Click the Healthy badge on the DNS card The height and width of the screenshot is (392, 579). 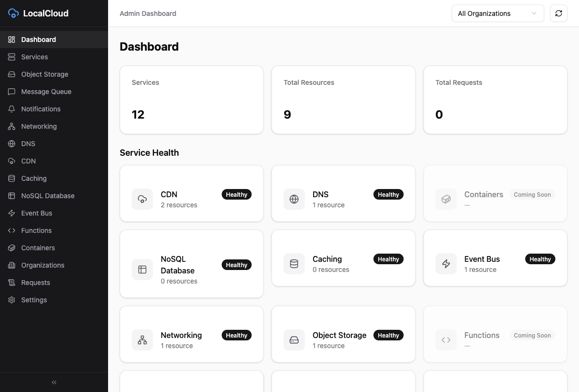pos(388,194)
